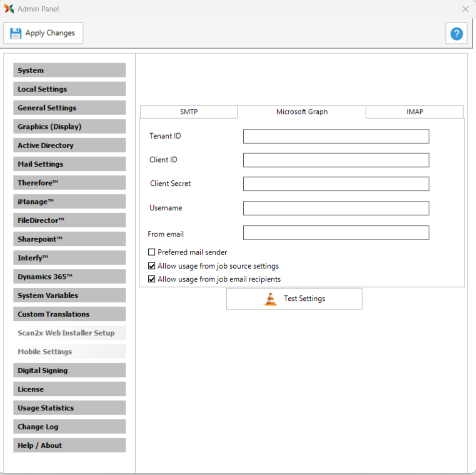Focus the Client Secret text box
The image size is (476, 475).
[336, 184]
